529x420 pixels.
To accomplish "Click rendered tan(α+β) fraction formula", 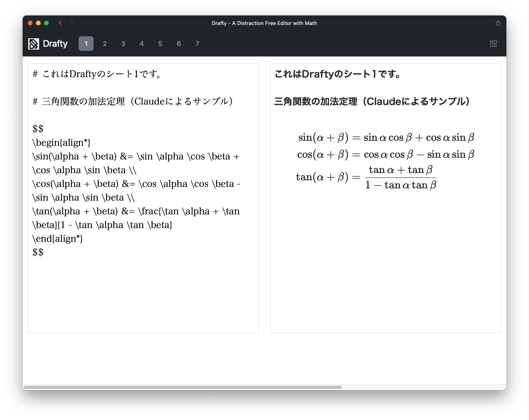I will click(366, 178).
